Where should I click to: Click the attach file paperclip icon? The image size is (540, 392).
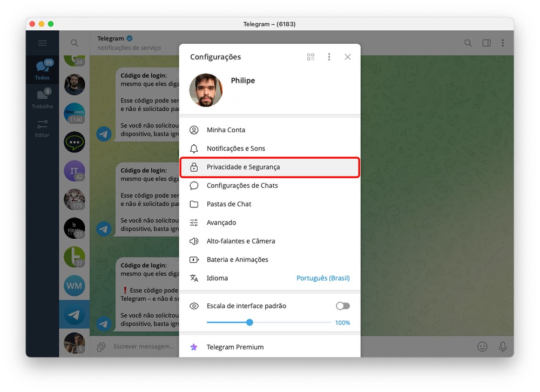tap(100, 347)
